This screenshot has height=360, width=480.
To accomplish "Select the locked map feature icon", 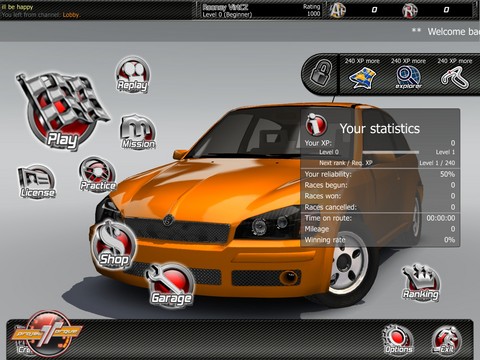I will coord(362,78).
